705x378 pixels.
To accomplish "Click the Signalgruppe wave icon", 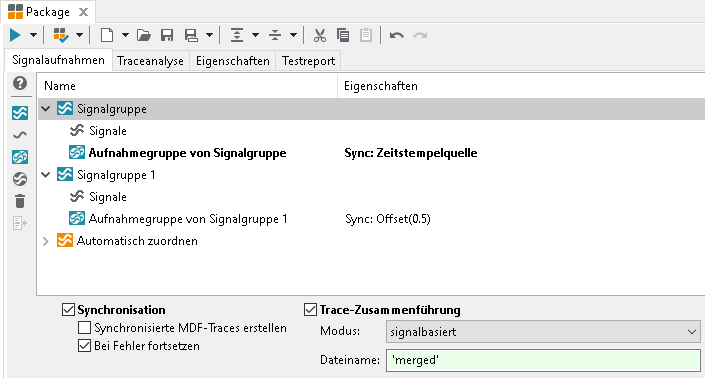I will point(65,109).
